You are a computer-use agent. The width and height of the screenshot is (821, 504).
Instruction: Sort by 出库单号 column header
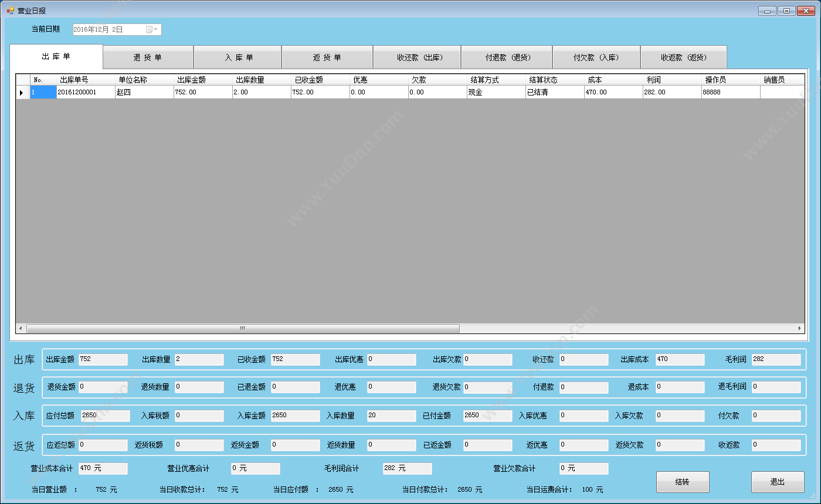coord(86,80)
